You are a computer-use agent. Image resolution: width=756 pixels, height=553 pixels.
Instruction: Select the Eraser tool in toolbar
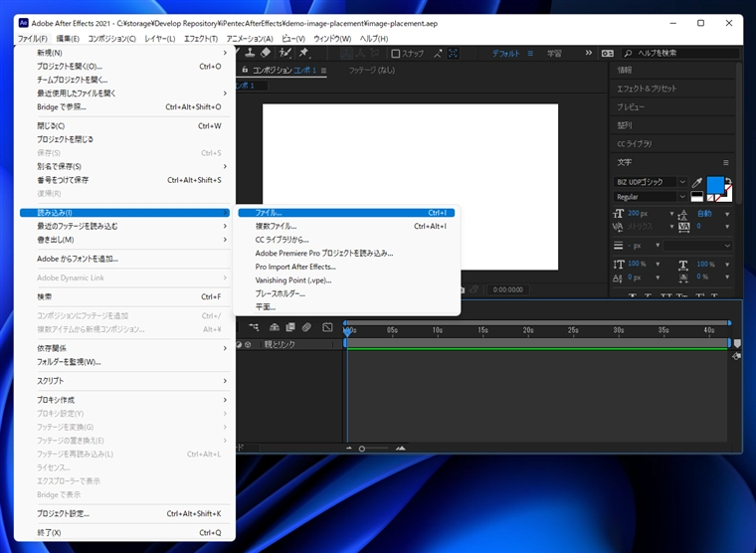tap(266, 53)
